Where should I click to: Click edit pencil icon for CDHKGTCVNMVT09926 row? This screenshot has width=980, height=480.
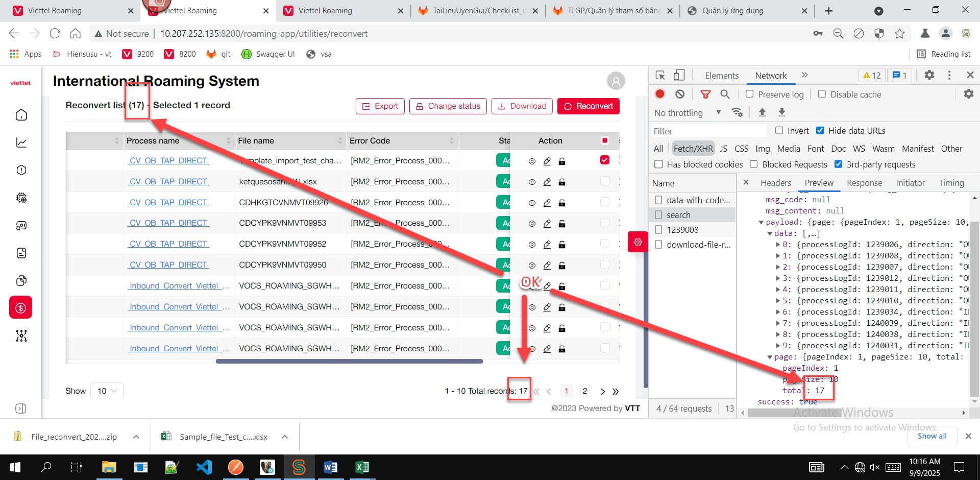coord(547,203)
